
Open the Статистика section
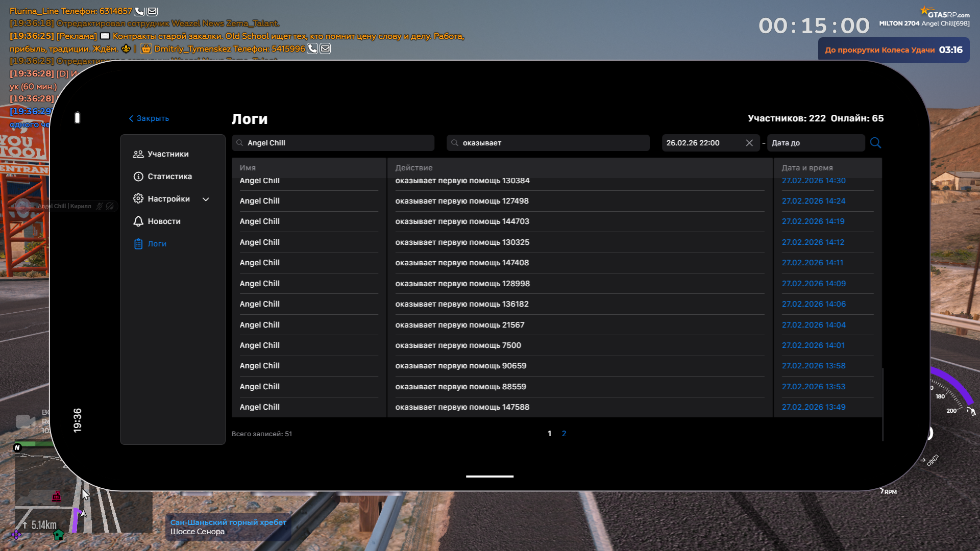[x=169, y=177]
